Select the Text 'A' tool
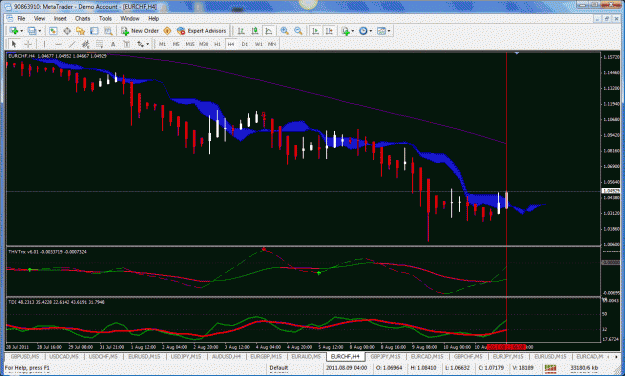Viewport: 625px width, 376px height. click(x=113, y=44)
